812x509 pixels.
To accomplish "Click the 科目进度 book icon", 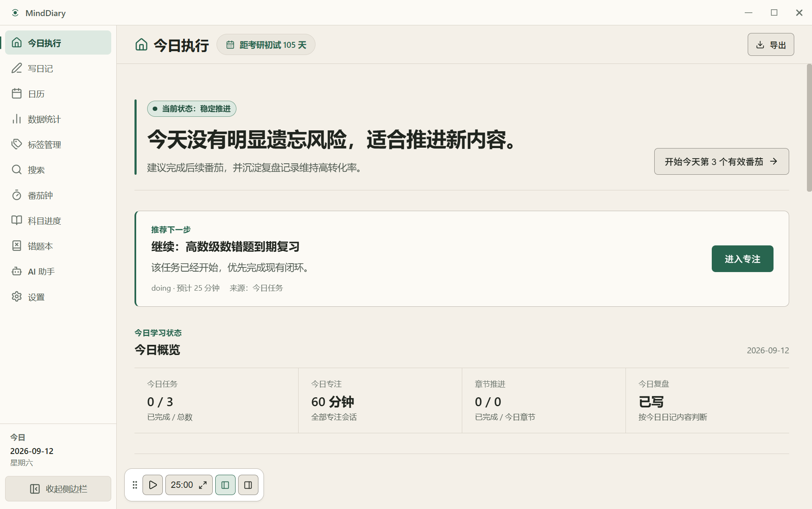I will (x=16, y=220).
